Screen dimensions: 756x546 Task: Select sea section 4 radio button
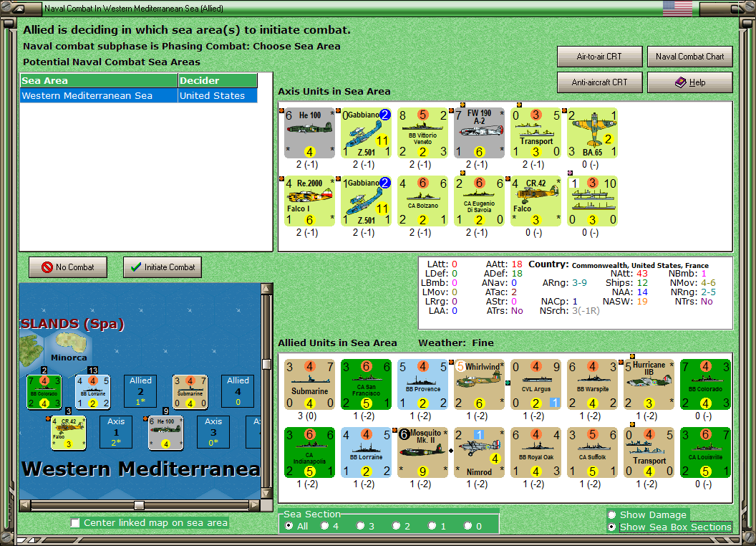point(324,526)
